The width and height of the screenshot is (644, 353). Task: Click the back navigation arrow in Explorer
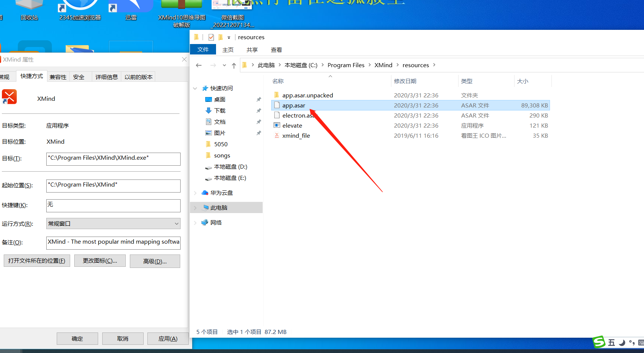tap(199, 65)
